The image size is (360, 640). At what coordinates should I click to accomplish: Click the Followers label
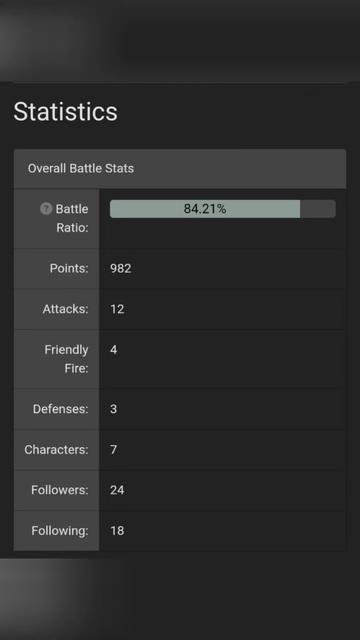60,490
